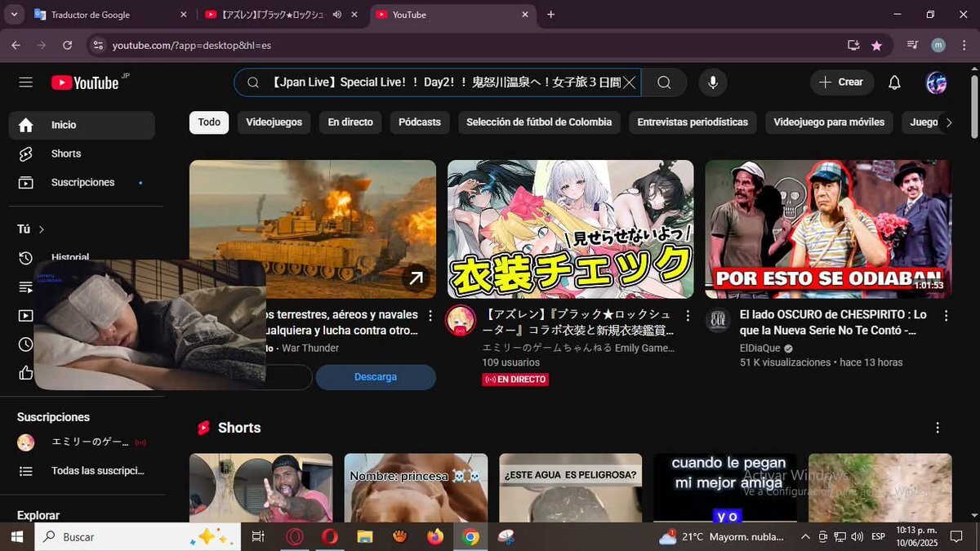980x551 pixels.
Task: Open Suscripciones in the sidebar
Action: (x=82, y=182)
